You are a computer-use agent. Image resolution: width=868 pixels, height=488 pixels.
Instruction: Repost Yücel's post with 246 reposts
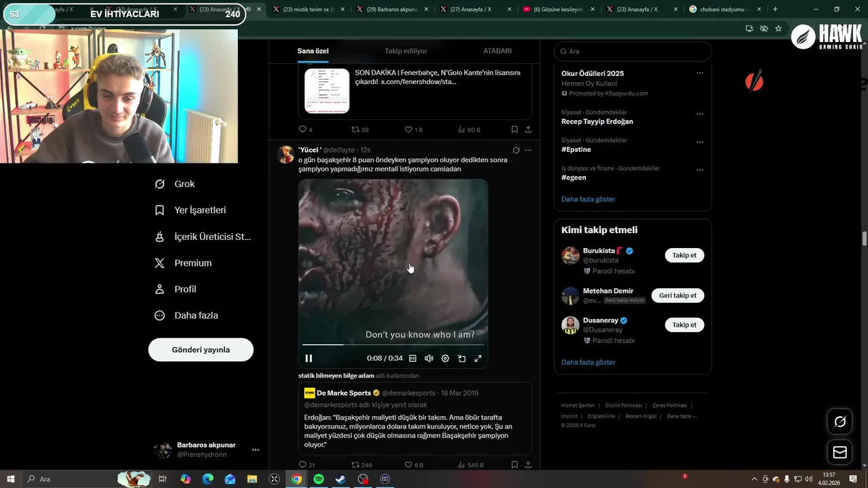(x=361, y=465)
